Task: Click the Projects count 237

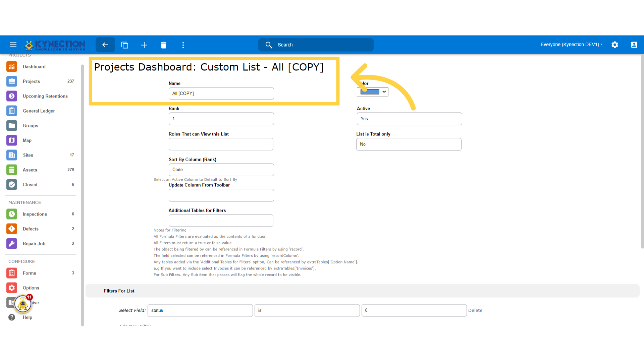Action: [71, 81]
